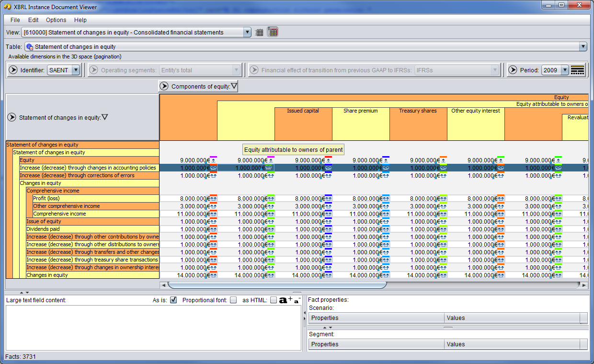594x364 pixels.
Task: Enable the Proportional font checkbox
Action: [x=233, y=300]
